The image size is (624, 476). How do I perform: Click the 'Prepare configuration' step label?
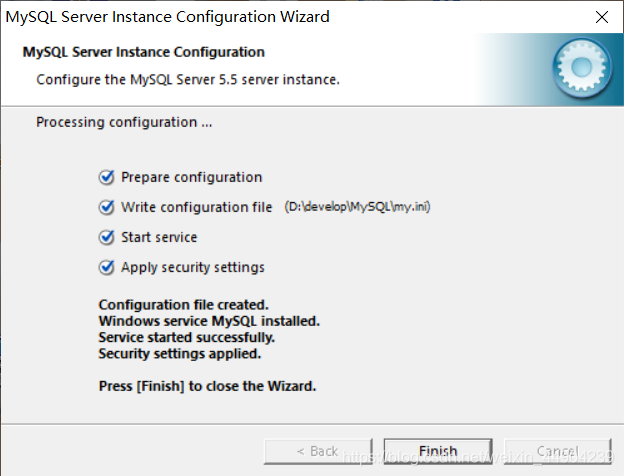[x=191, y=177]
